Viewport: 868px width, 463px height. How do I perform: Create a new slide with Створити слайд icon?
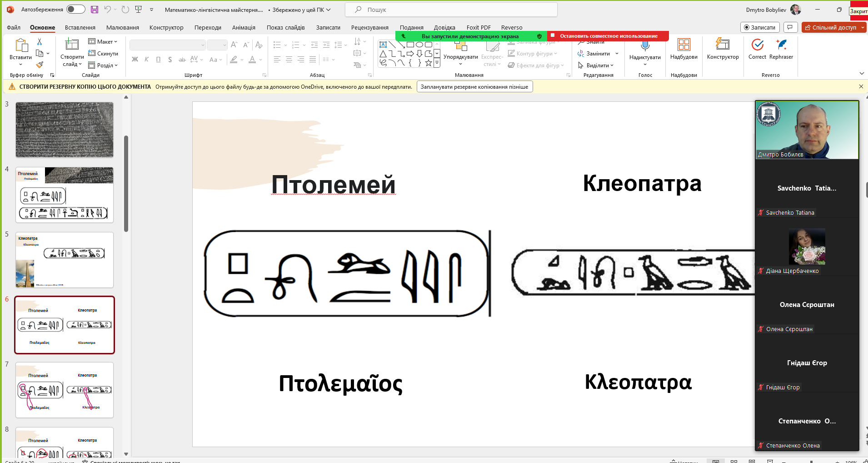click(72, 45)
